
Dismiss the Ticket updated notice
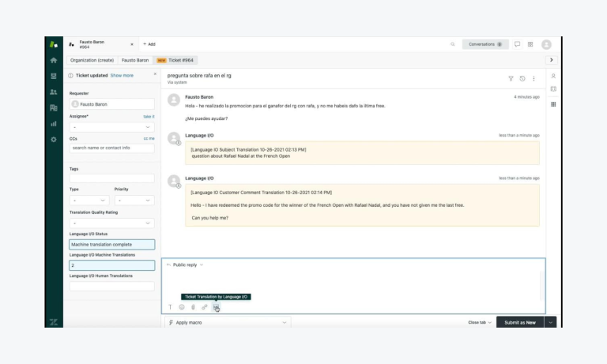coord(155,74)
